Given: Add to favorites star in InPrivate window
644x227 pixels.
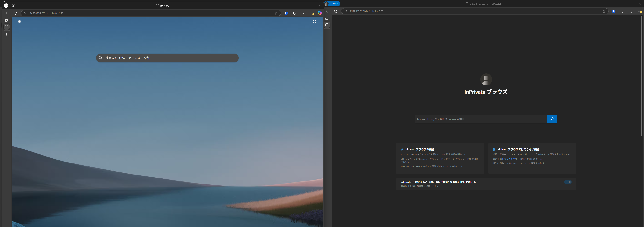Looking at the screenshot, I should (x=604, y=11).
